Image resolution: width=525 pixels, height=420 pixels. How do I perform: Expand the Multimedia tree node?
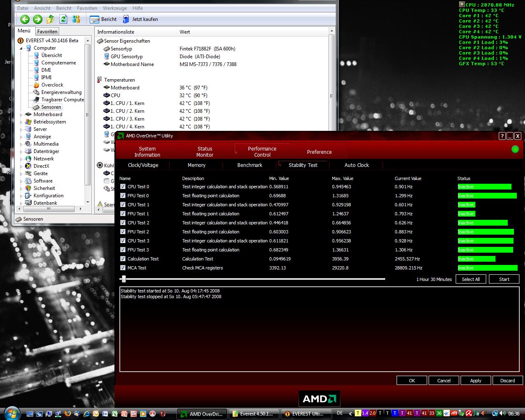(x=21, y=144)
